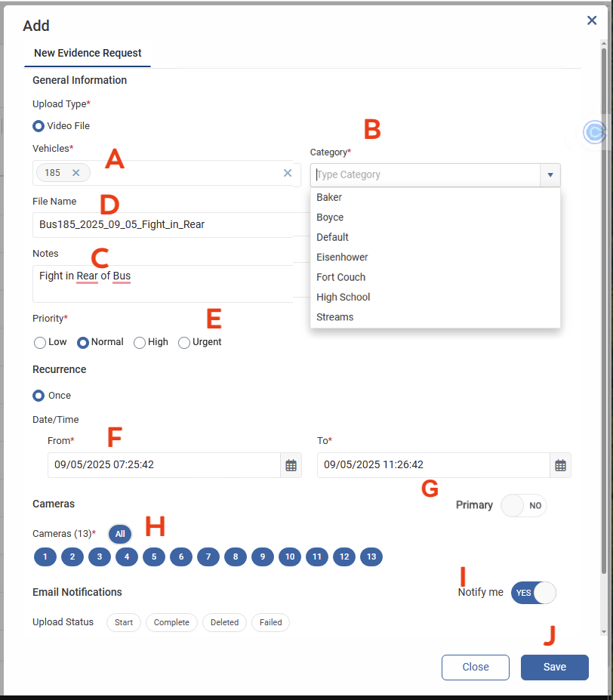Open the To date calendar picker
Image resolution: width=613 pixels, height=700 pixels.
point(560,465)
